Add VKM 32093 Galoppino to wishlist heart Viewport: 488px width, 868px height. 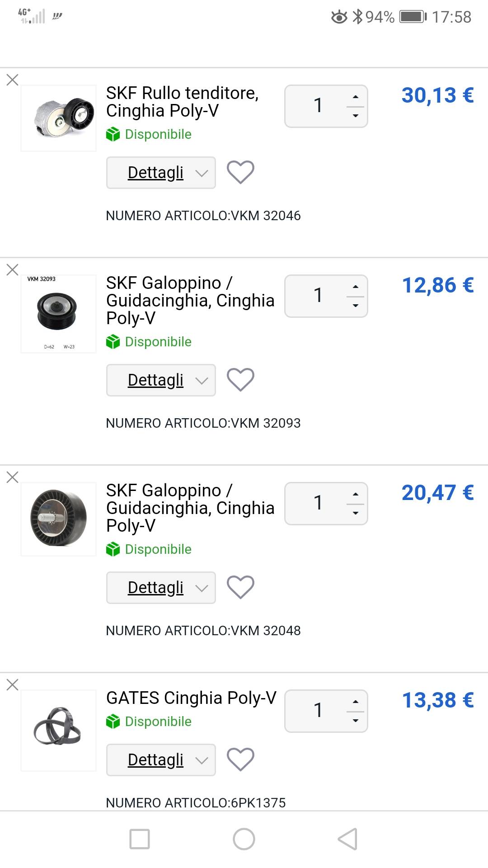pos(240,380)
